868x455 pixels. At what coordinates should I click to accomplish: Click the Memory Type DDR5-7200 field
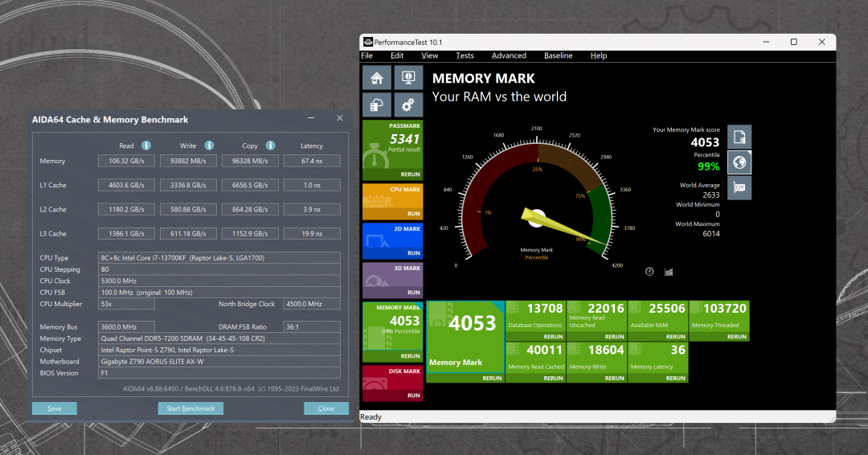coord(219,338)
